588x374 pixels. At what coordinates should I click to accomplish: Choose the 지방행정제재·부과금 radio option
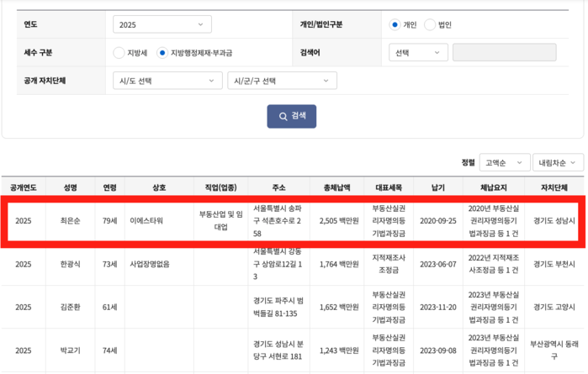coord(162,53)
